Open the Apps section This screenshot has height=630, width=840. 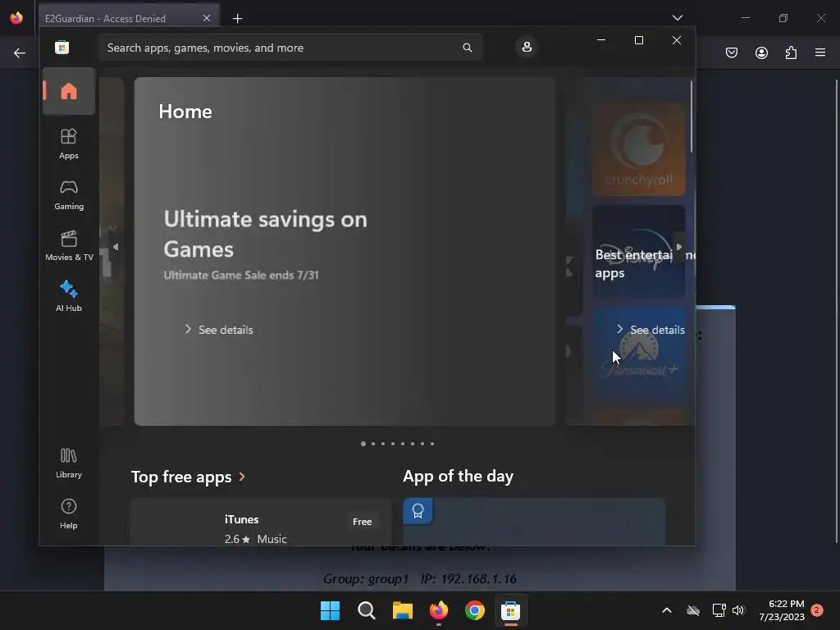(x=69, y=144)
